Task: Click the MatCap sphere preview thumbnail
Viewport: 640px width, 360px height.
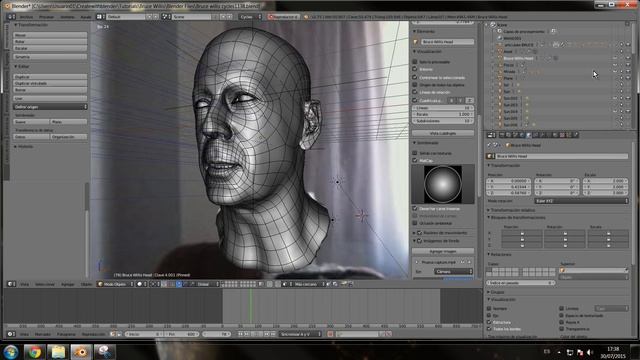Action: pos(443,184)
